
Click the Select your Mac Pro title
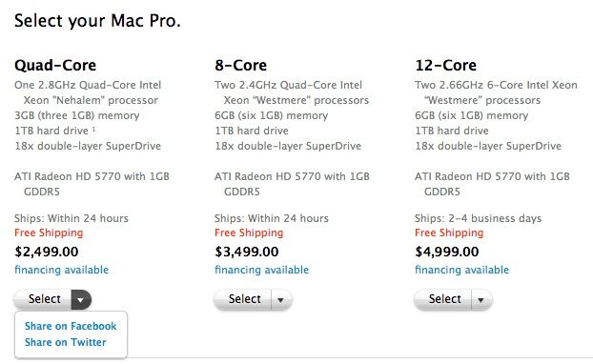pyautogui.click(x=97, y=20)
